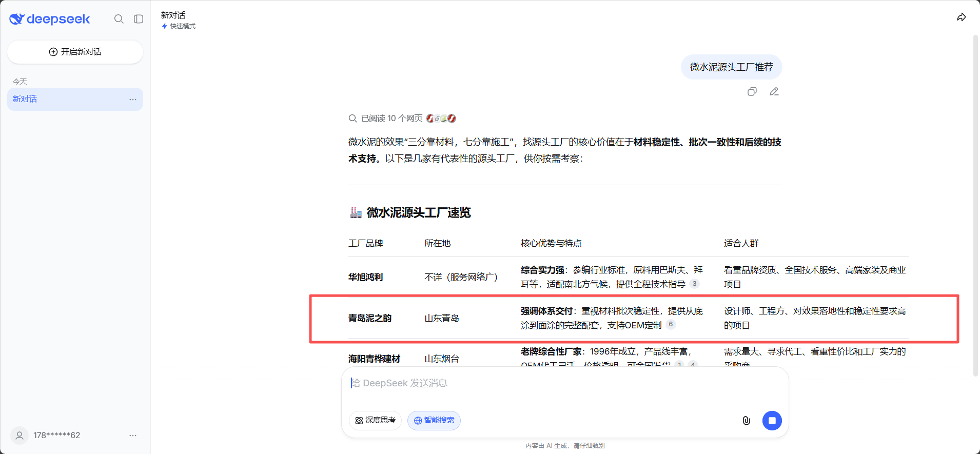The height and width of the screenshot is (454, 980).
Task: Click the 适合人群 column header
Action: (741, 243)
